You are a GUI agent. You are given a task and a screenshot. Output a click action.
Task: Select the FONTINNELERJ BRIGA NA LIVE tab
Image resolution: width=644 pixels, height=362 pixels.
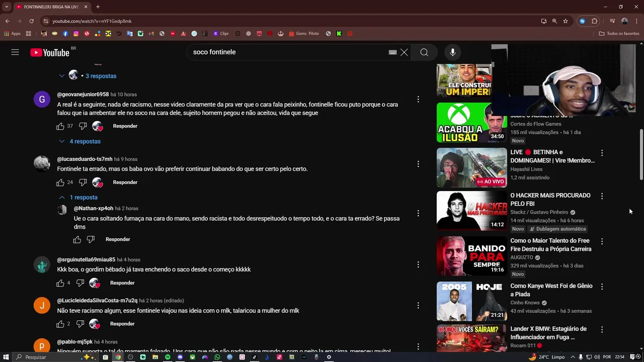[x=52, y=7]
